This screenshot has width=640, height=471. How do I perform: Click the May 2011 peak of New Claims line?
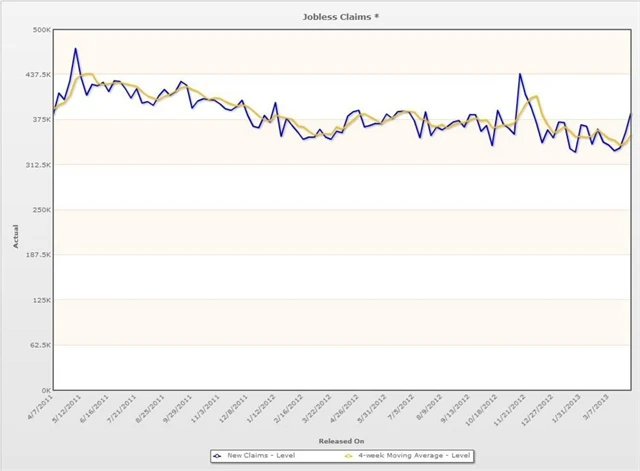(x=76, y=49)
